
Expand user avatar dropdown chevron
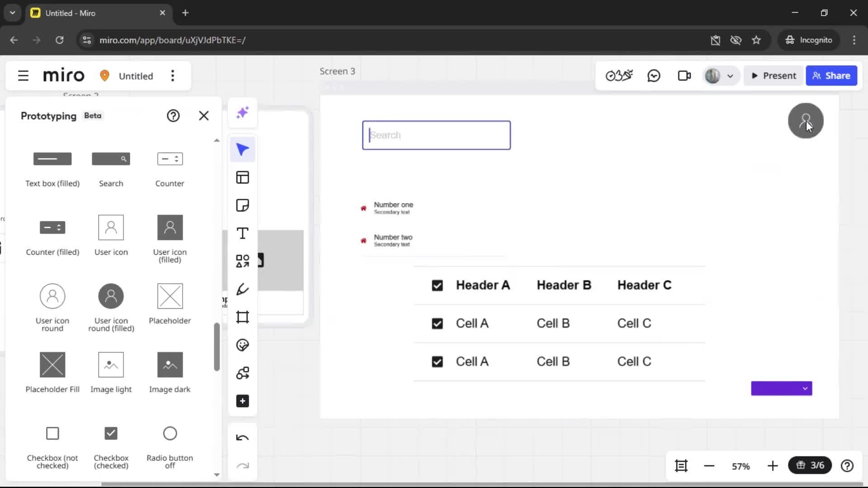[730, 76]
